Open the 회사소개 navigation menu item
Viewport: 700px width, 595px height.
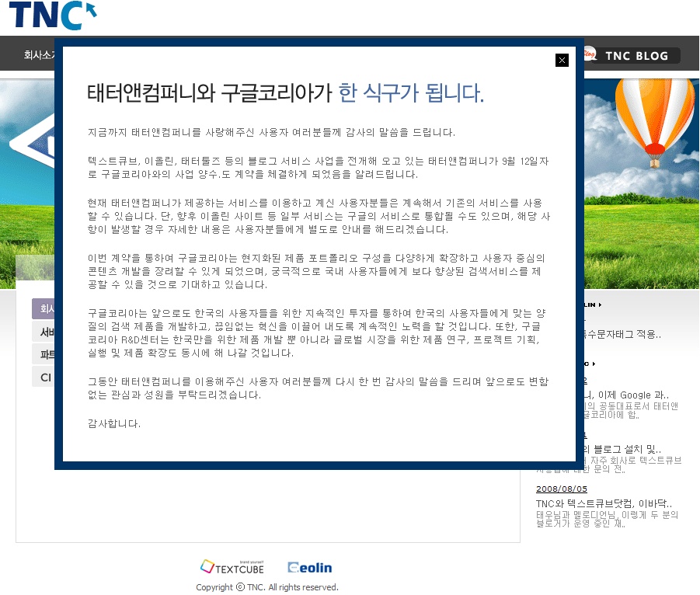pos(40,55)
